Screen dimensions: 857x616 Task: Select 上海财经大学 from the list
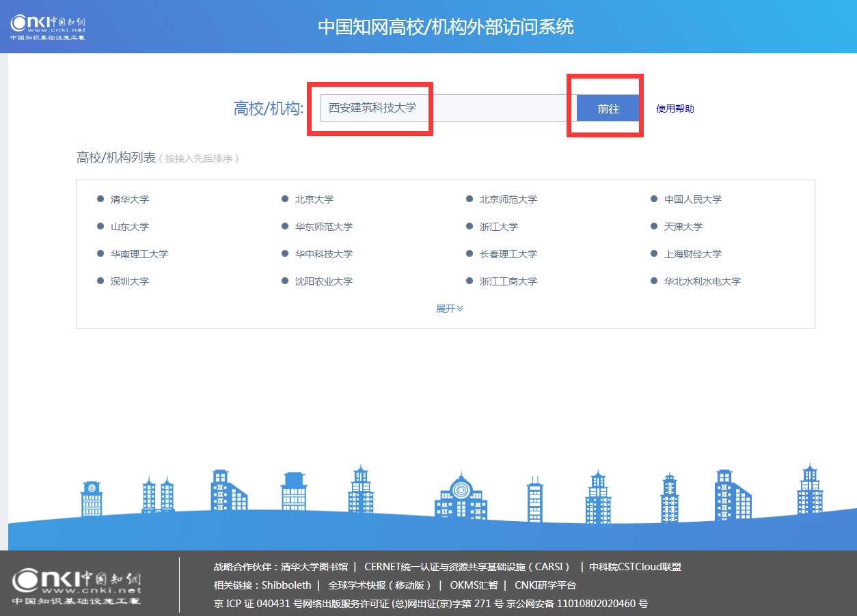[x=693, y=254]
